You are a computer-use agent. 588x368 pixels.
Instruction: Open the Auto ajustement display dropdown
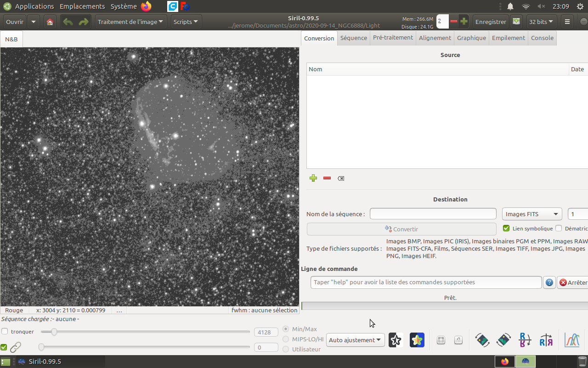pyautogui.click(x=355, y=340)
